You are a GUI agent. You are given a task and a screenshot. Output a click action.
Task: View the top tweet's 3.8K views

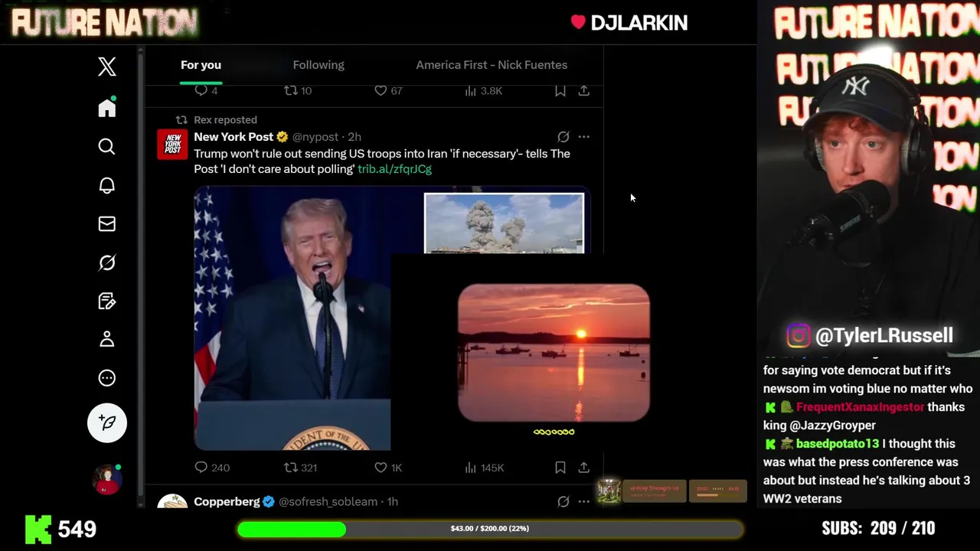484,91
